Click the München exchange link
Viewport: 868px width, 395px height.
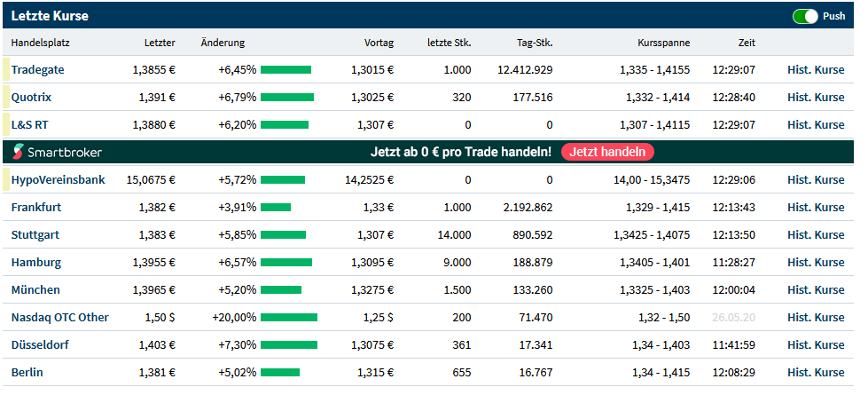(x=35, y=289)
